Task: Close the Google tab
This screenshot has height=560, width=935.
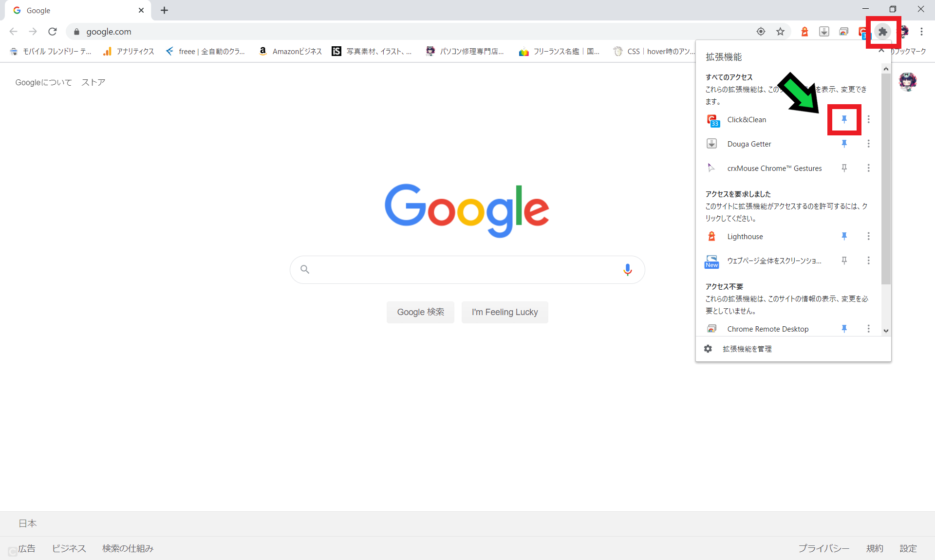Action: click(x=141, y=10)
